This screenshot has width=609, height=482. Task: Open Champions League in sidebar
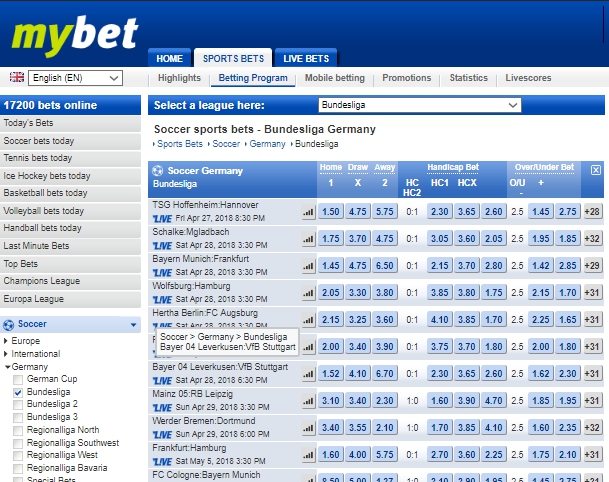[70, 281]
